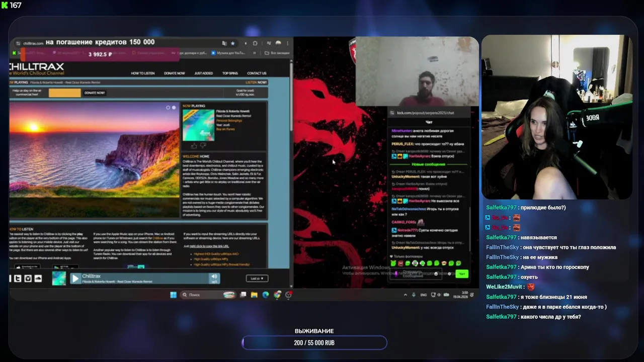Select the second slideshow dot indicator
Image resolution: width=644 pixels, height=362 pixels.
pyautogui.click(x=174, y=108)
